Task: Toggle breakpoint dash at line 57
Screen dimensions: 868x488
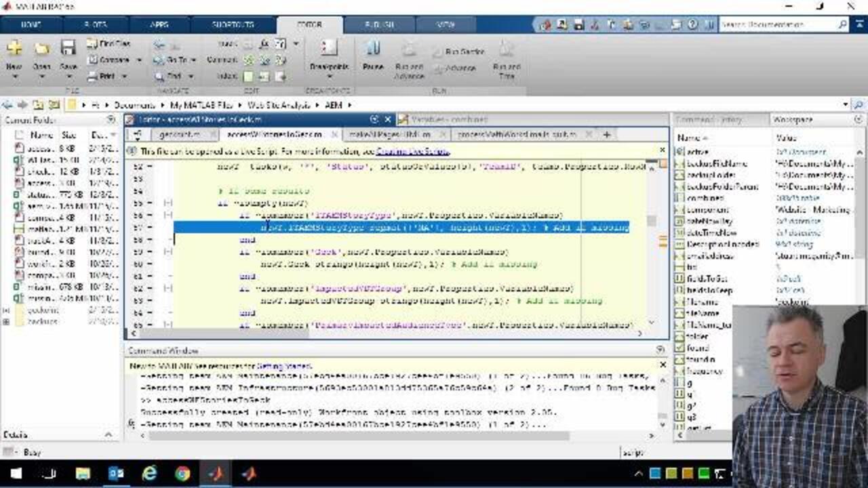Action: point(169,228)
